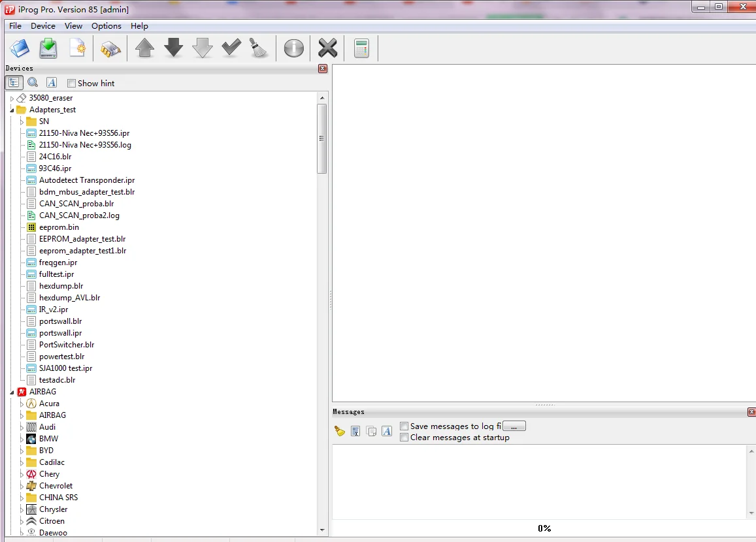Select the BMW airbag folder

48,438
